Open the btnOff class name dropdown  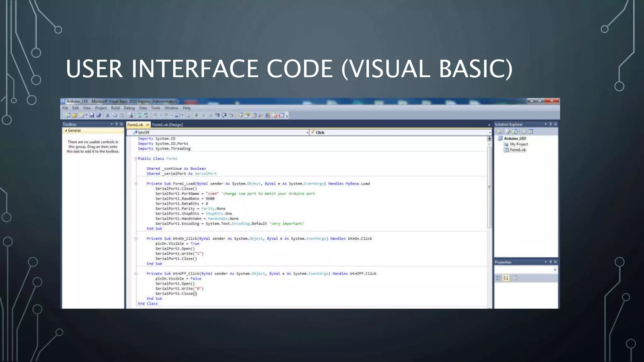(307, 133)
